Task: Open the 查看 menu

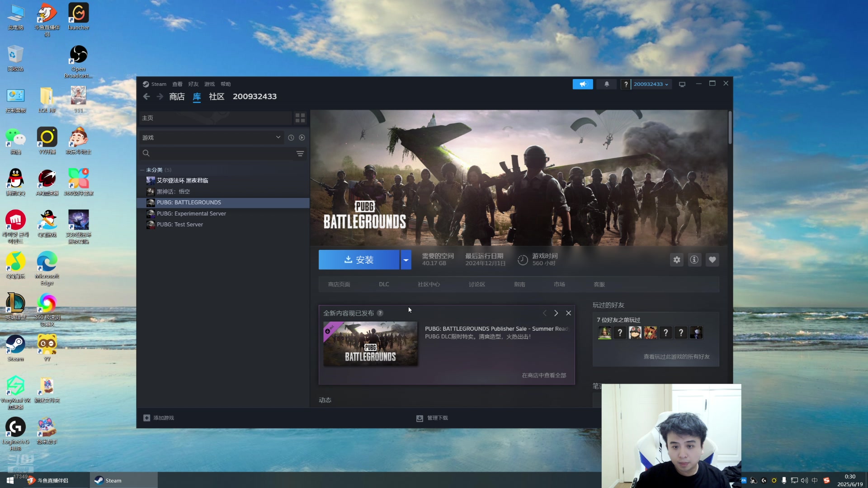Action: (177, 84)
